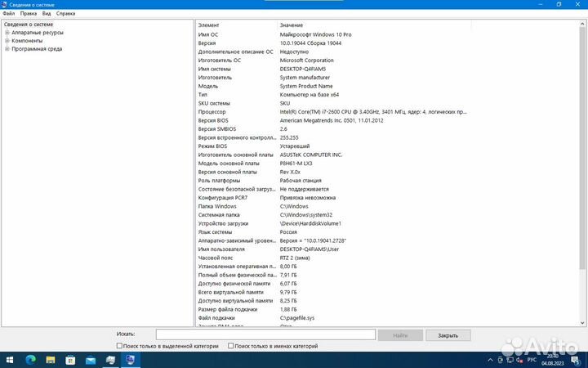This screenshot has width=588, height=368.
Task: Click the Значение column header
Action: coord(374,25)
